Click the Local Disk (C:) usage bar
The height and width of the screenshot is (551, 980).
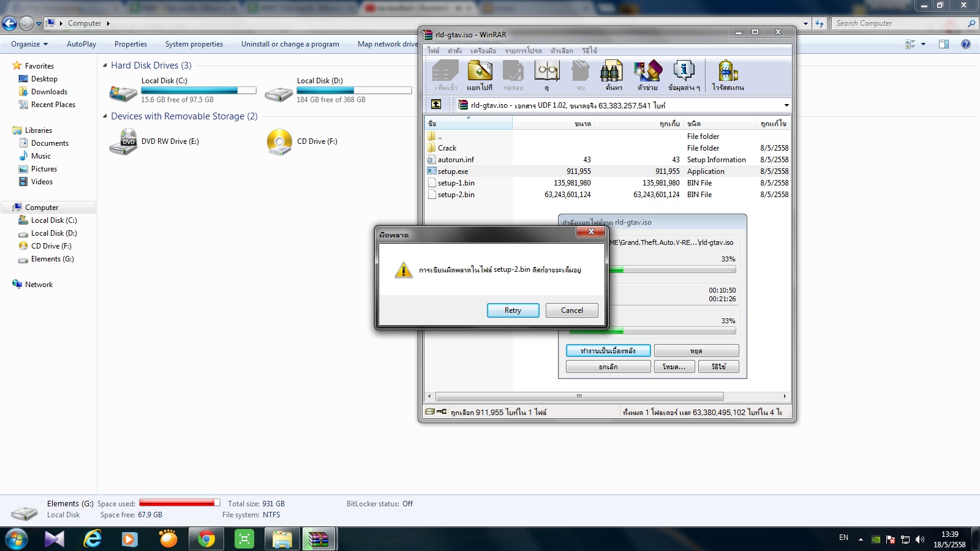point(198,90)
